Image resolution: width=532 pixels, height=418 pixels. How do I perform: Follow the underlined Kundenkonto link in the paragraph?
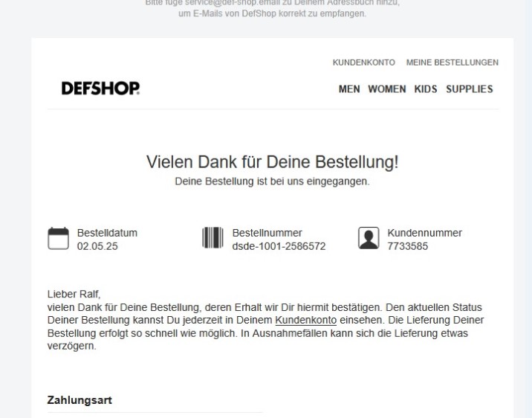click(305, 321)
